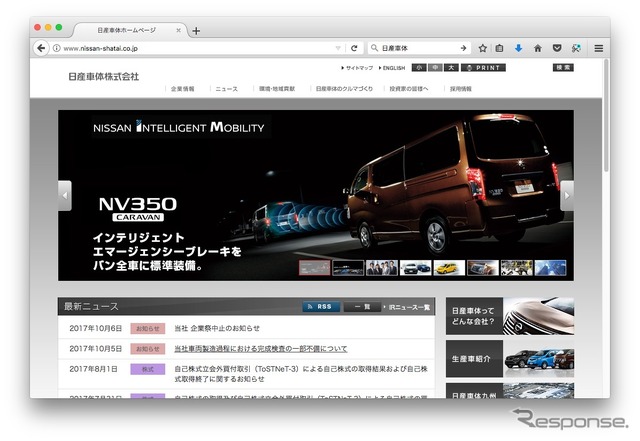Select the carousel thumbnail showing people in suits
The image size is (640, 441).
(382, 268)
